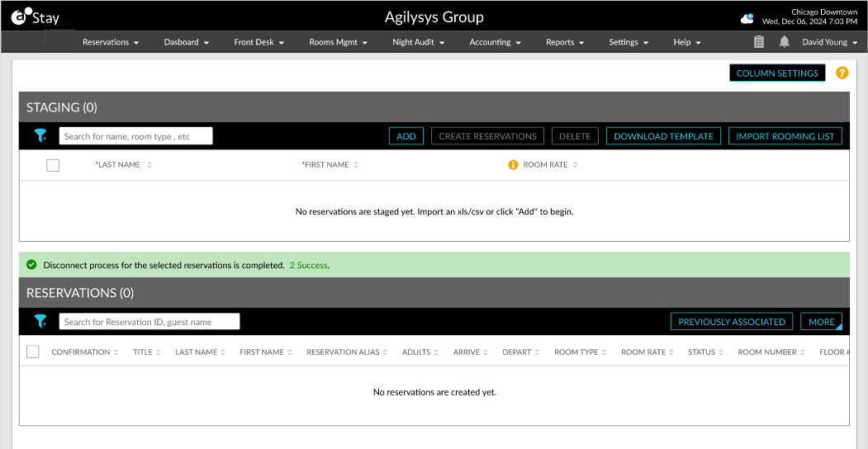Sort reservations by Status arrows
This screenshot has height=449, width=868.
[721, 352]
